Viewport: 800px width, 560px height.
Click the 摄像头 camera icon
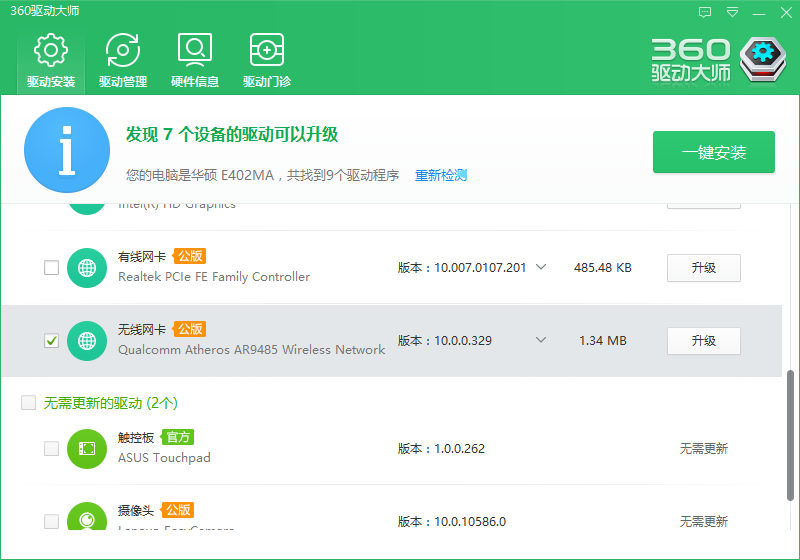pos(87,516)
